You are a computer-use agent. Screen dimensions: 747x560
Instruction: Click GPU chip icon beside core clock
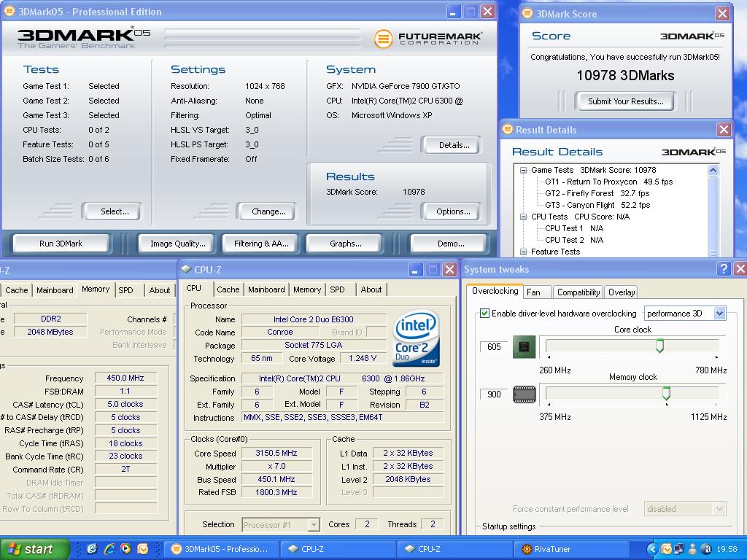(x=524, y=346)
